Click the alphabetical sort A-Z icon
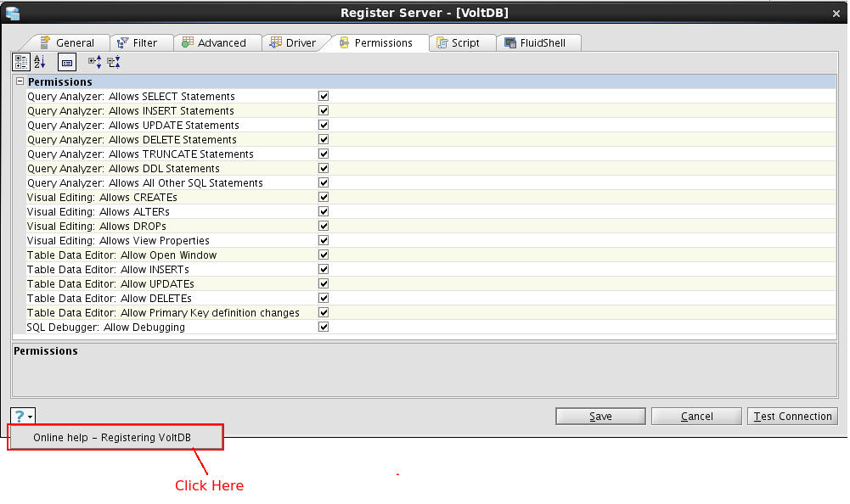The height and width of the screenshot is (504, 850). point(40,62)
